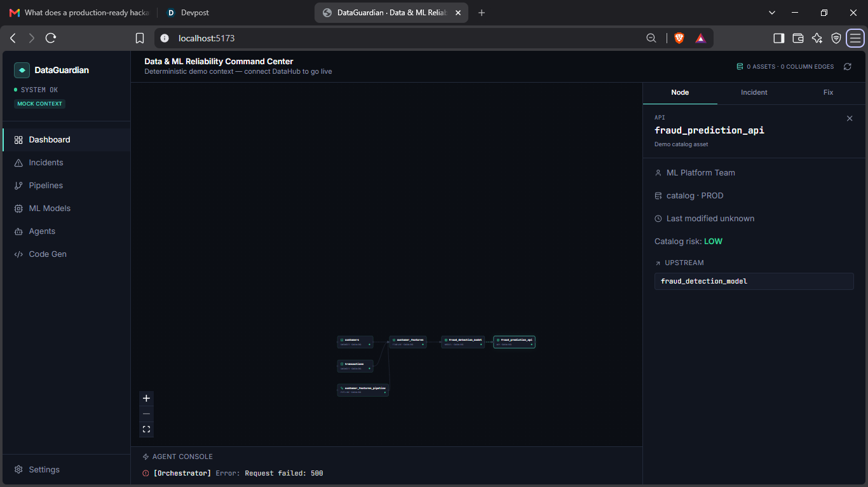Select the fraud_prediction_api node

[514, 342]
